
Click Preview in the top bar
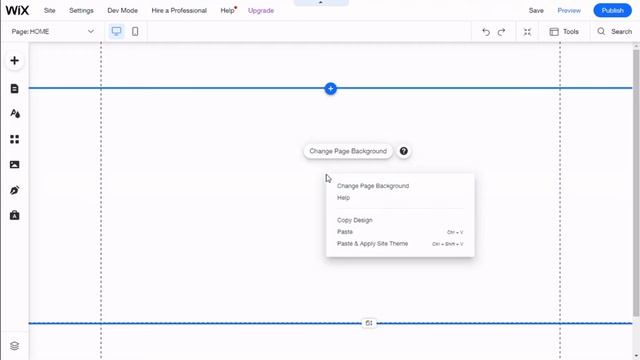click(x=569, y=11)
